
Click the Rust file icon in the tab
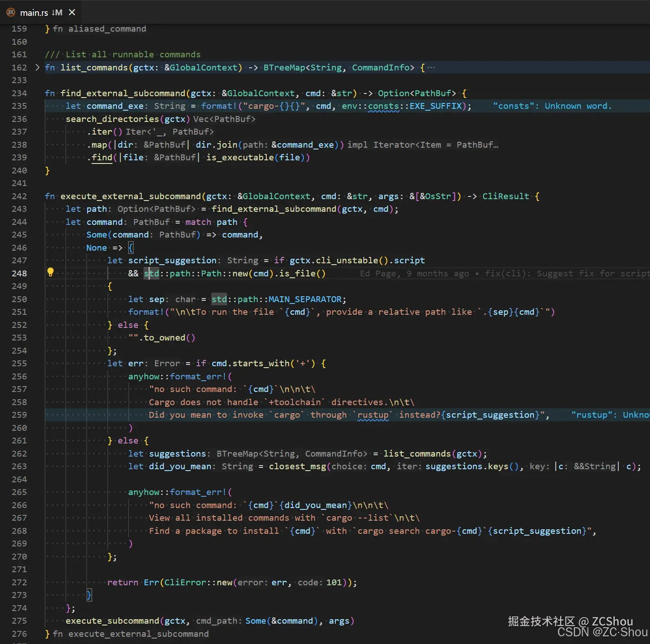point(11,12)
